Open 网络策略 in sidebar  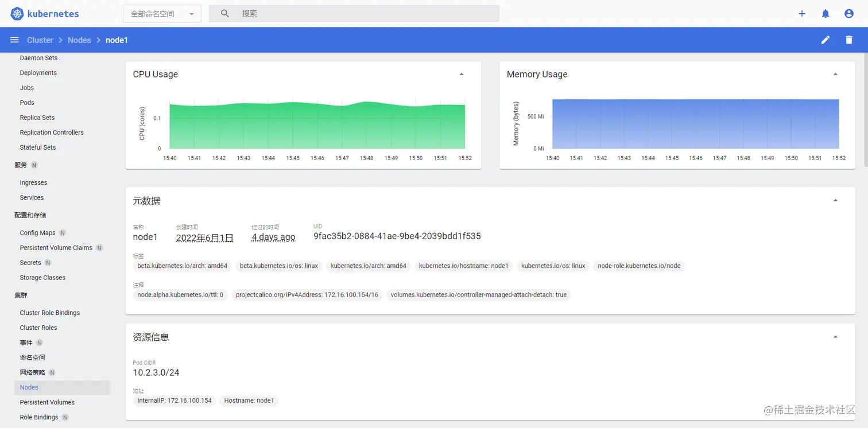click(32, 372)
